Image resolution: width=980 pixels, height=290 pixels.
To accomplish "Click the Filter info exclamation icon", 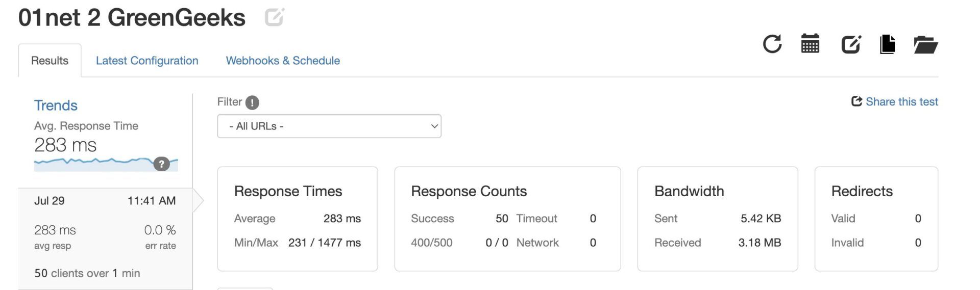I will pyautogui.click(x=252, y=103).
